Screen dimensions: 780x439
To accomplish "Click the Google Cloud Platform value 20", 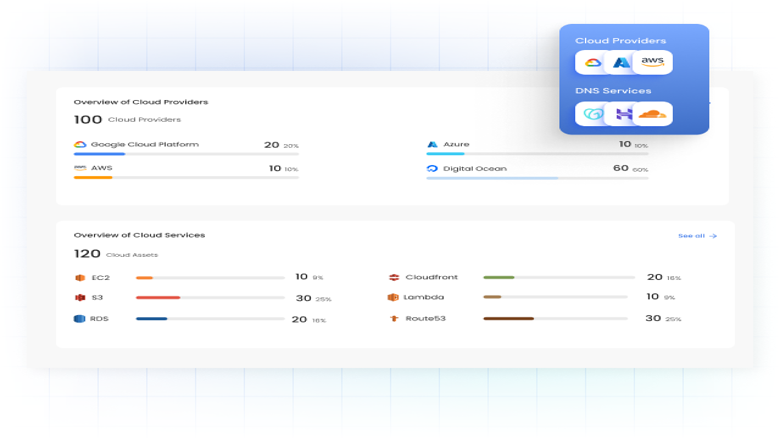I will pos(272,145).
